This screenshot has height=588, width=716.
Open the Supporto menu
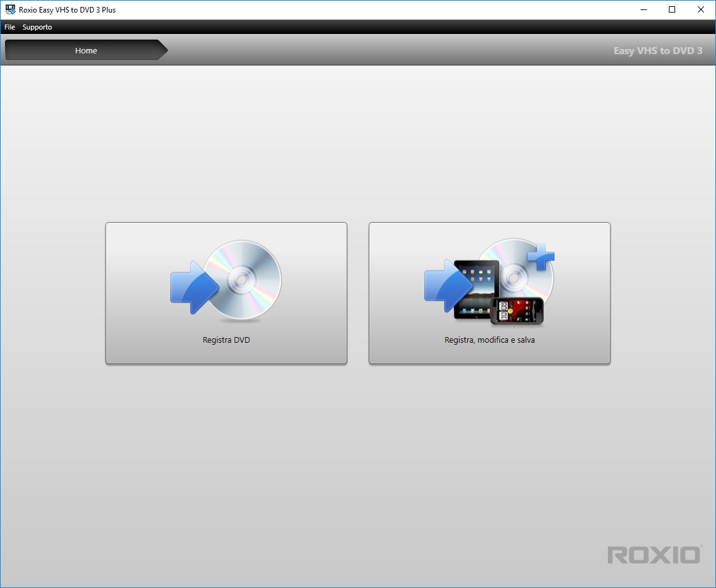click(37, 27)
